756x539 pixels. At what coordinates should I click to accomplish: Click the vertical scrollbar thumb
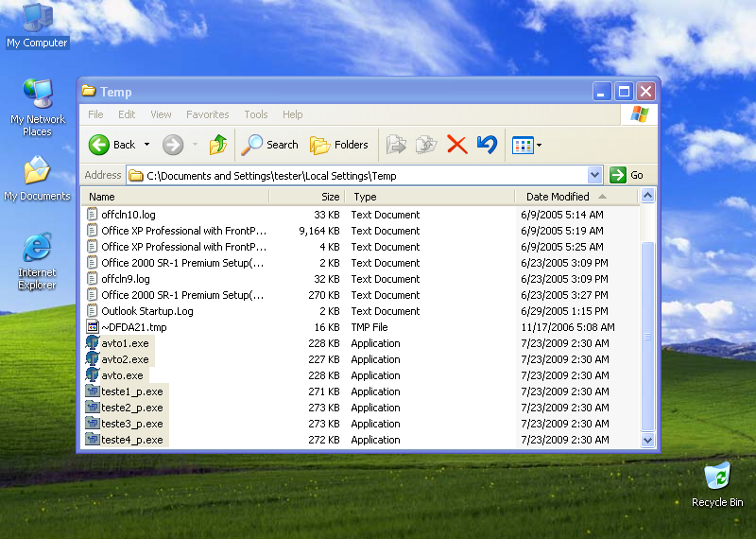tap(647, 337)
